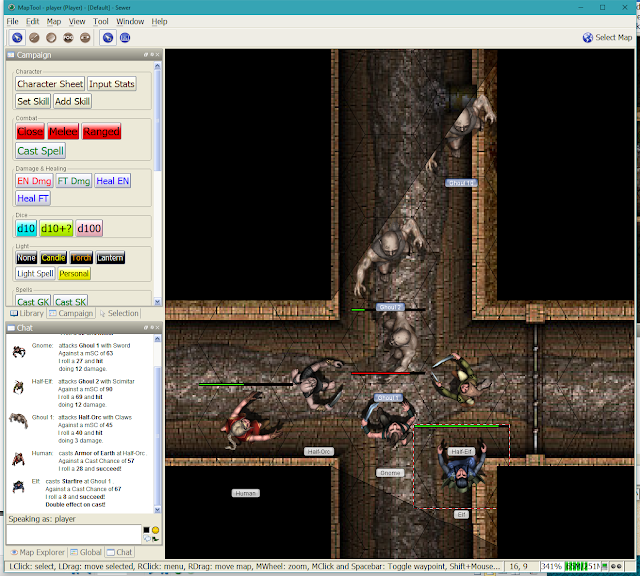Close the Campaign panel
The image size is (640, 576).
158,55
